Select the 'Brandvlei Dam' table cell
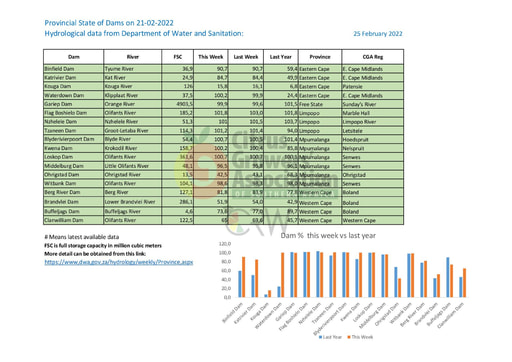The image size is (512, 362). tap(74, 202)
